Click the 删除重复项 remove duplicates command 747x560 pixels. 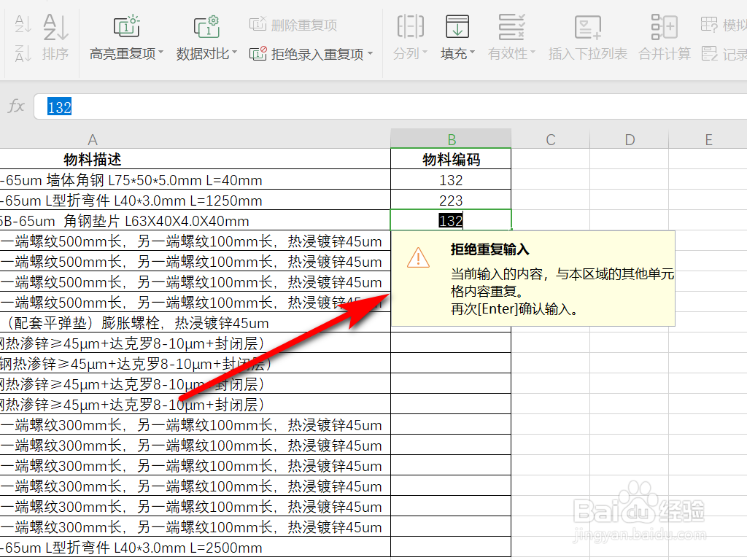click(292, 24)
